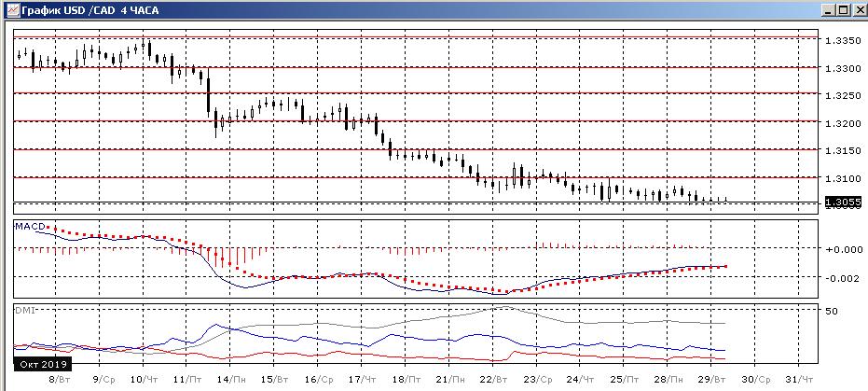
Task: Click the 1.3350 price axis label
Action: [841, 41]
